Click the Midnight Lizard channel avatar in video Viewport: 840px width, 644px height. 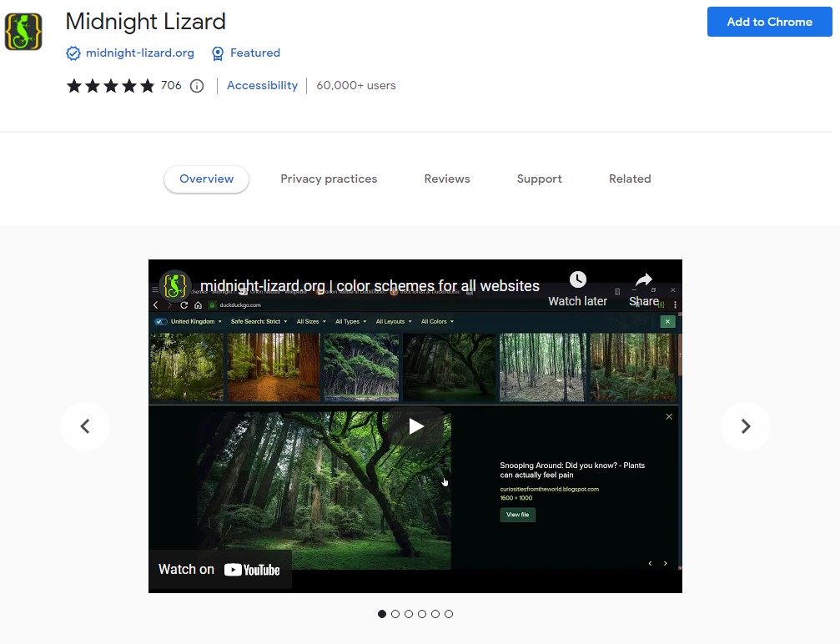(x=175, y=285)
